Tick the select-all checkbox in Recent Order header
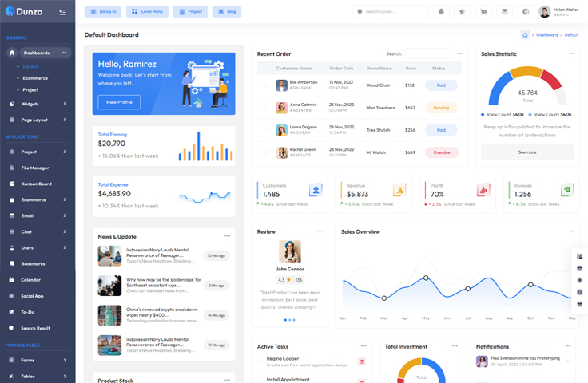588x383 pixels. 266,69
